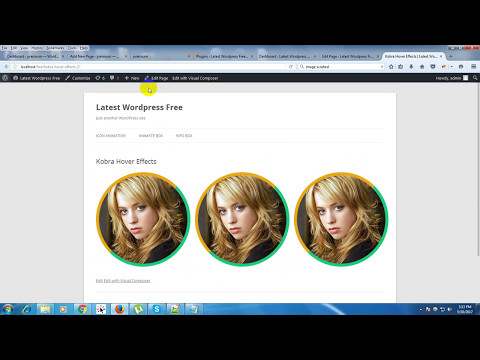Open the Howdy, admin account menu
Screen dimensions: 480x360
pos(452,78)
